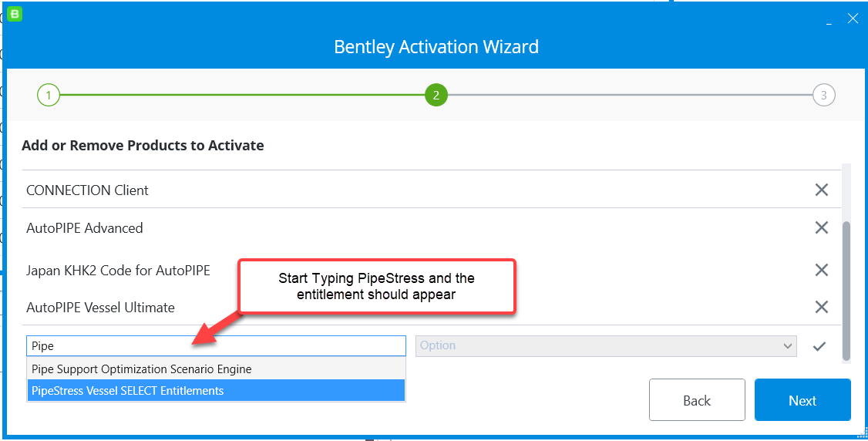Minimize the Activation Wizard window
The image size is (868, 441).
[829, 20]
